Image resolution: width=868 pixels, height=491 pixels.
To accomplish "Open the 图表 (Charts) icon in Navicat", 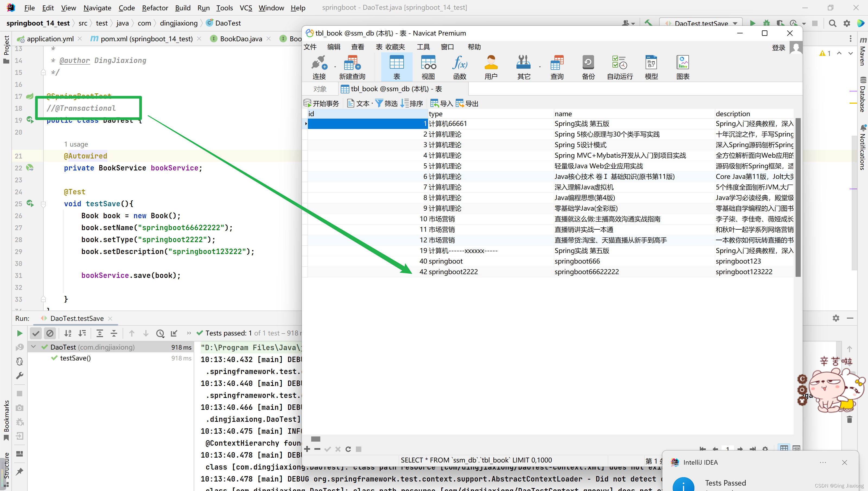I will pos(683,67).
